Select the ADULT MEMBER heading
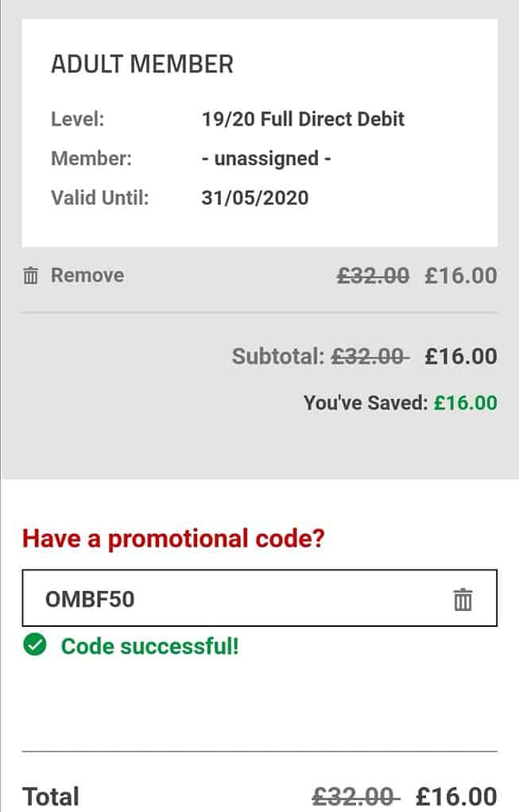The height and width of the screenshot is (812, 519). (x=142, y=64)
